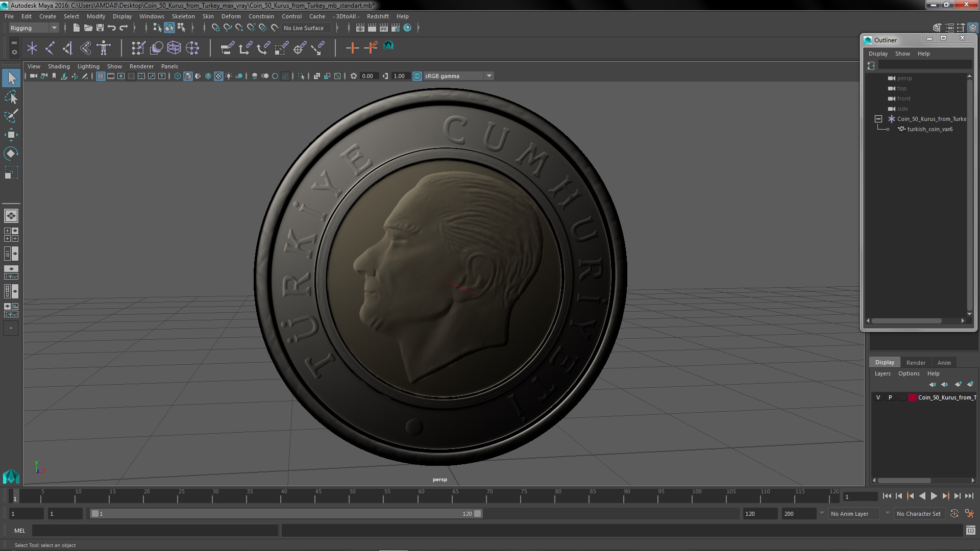Screen dimensions: 980x551
Task: Toggle auto keyframe icon at bottom right
Action: (x=954, y=514)
